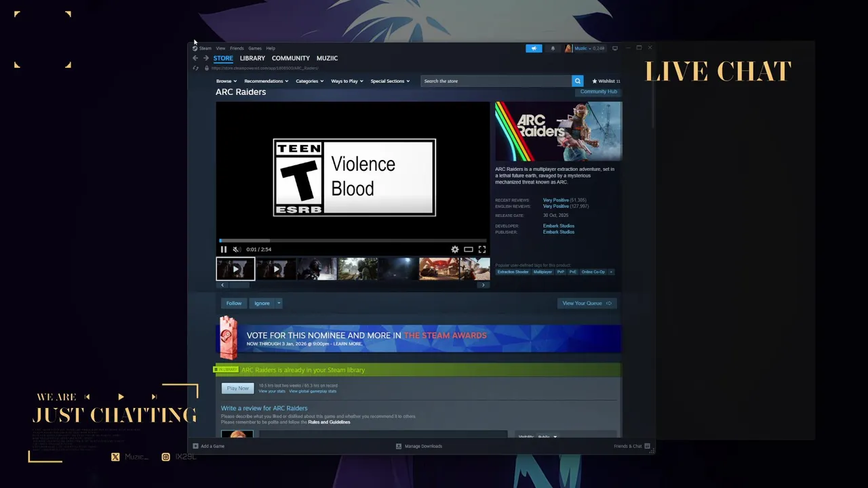Expand the Recommendations dropdown

click(x=267, y=81)
